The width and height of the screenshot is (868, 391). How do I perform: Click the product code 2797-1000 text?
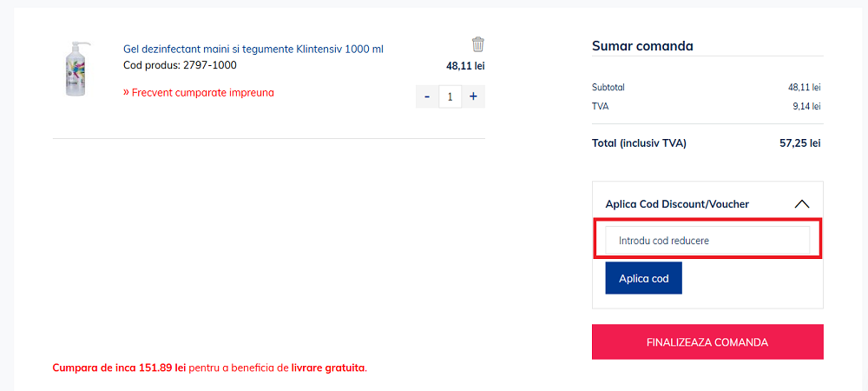click(x=180, y=65)
